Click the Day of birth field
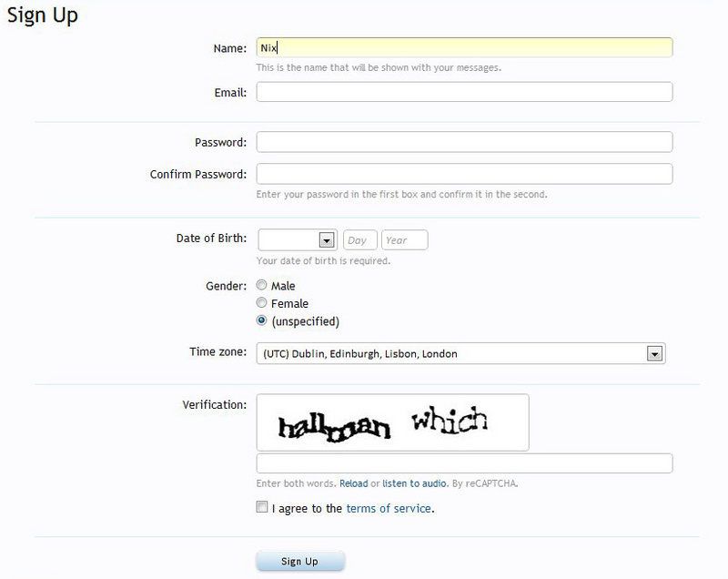 coord(359,240)
